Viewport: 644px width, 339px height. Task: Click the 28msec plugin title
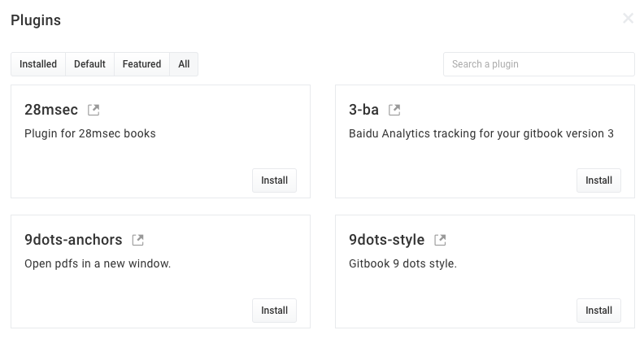pyautogui.click(x=51, y=110)
